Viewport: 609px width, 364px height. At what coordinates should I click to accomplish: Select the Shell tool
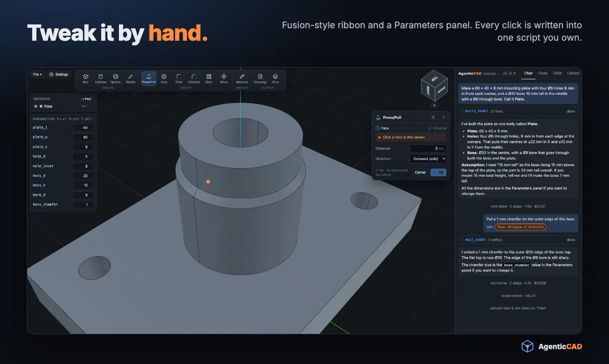point(209,79)
